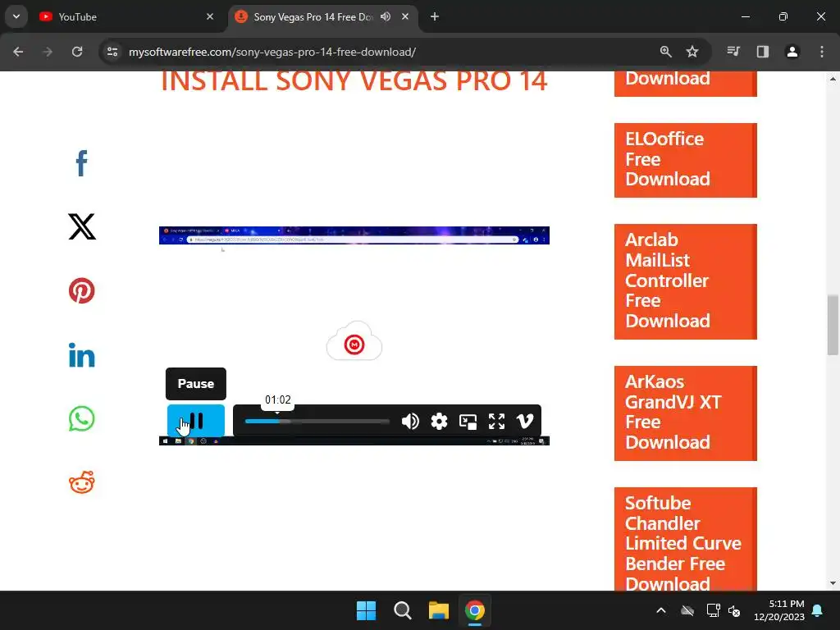The width and height of the screenshot is (840, 630).
Task: Toggle the browser side panel
Action: (763, 52)
